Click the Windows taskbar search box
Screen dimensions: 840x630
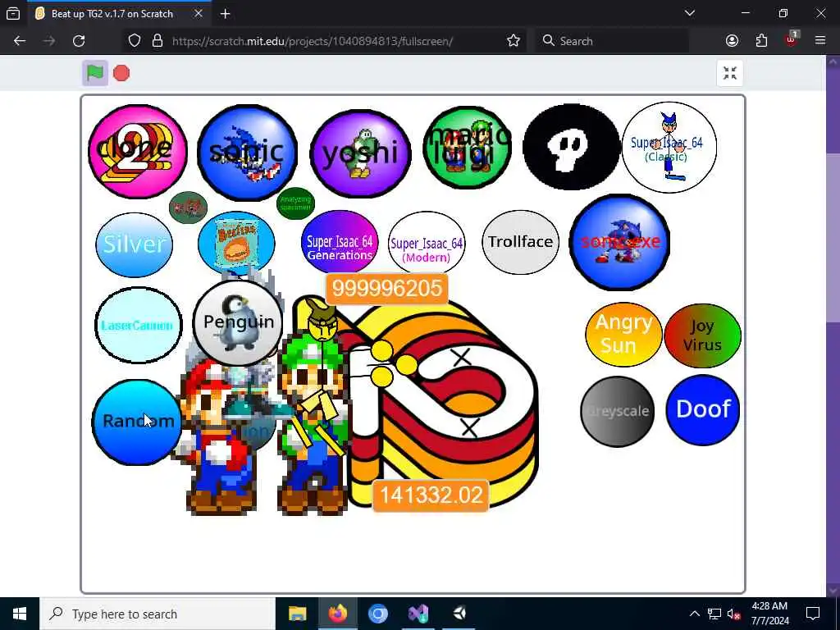point(157,614)
